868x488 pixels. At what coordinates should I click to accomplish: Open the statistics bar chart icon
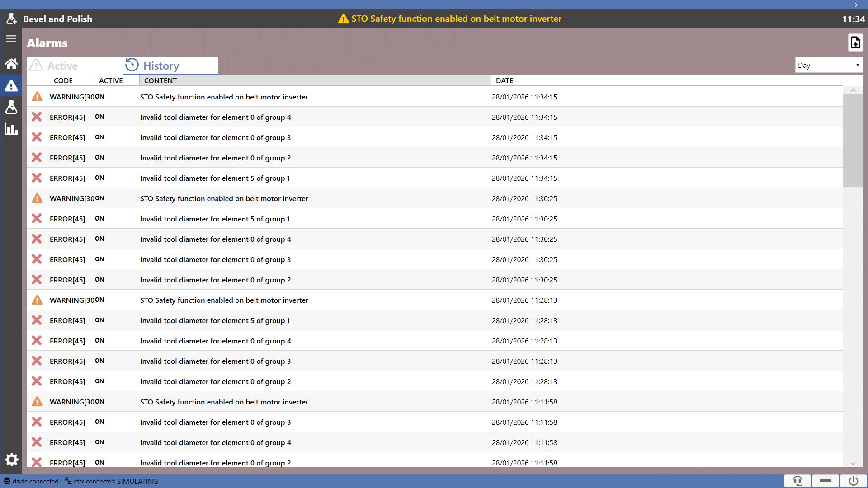(x=11, y=129)
